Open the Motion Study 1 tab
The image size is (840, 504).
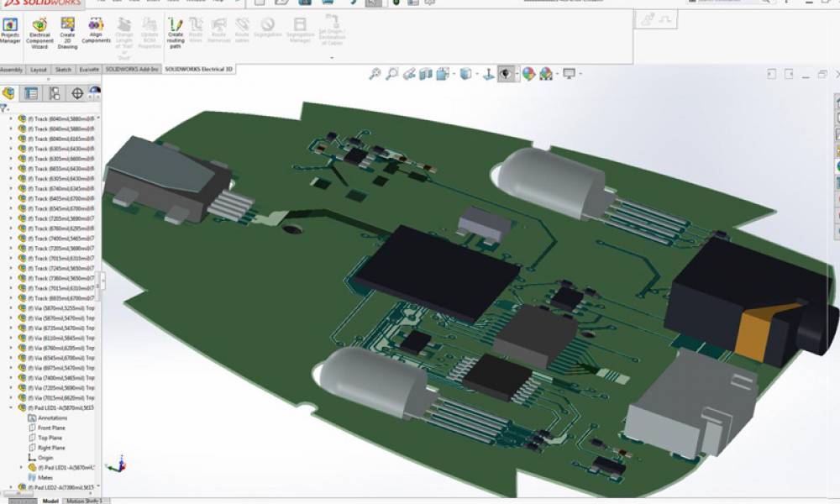[84, 501]
